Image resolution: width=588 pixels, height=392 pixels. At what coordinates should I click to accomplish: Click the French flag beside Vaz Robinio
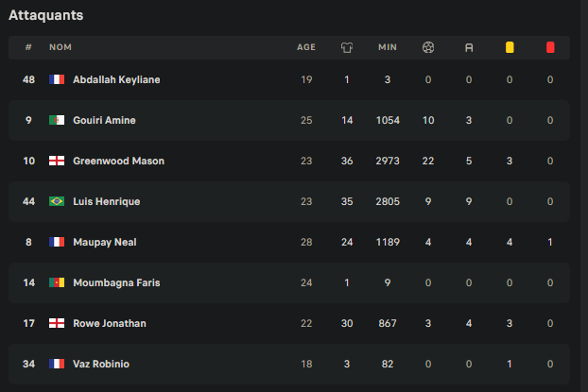[57, 364]
